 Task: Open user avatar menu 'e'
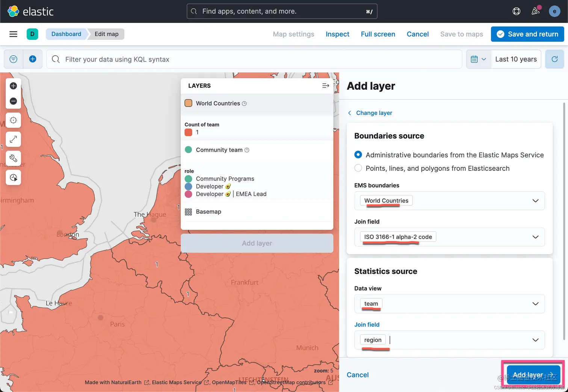click(554, 11)
